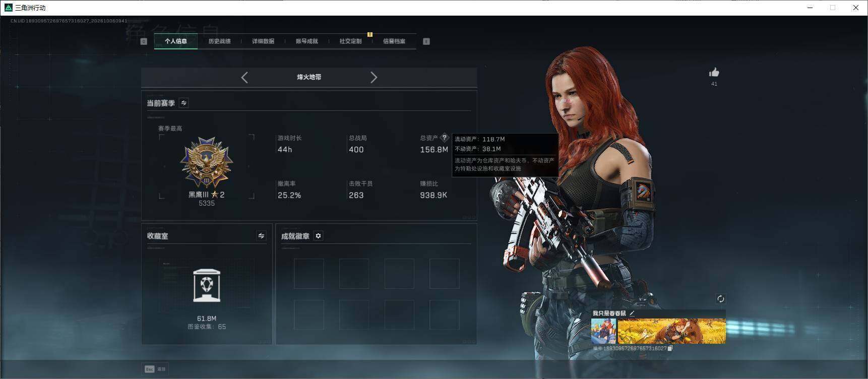Click the 总资产 question mark help icon
Image resolution: width=868 pixels, height=379 pixels.
click(x=444, y=138)
